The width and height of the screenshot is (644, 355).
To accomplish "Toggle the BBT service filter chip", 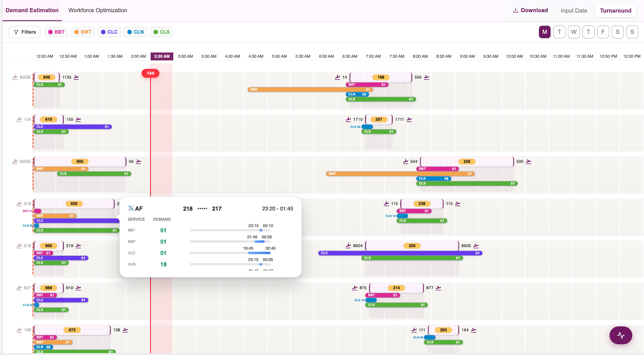I will click(56, 32).
